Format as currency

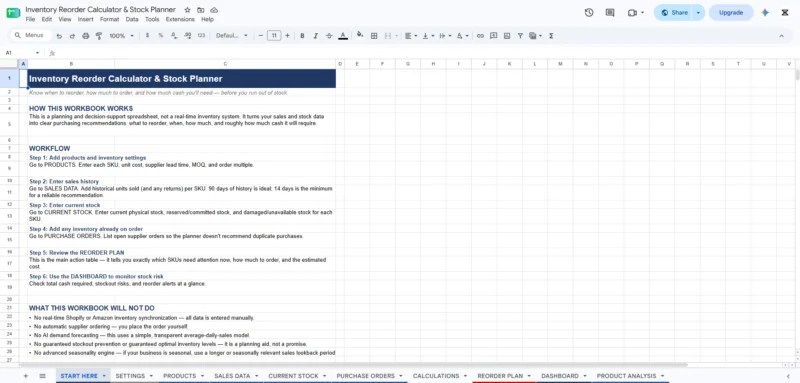pos(147,36)
